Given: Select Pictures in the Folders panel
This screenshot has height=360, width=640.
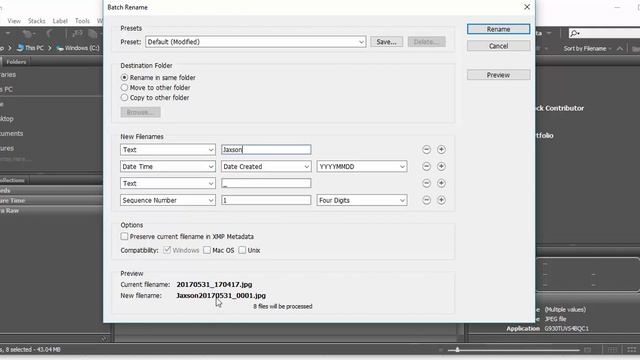Looking at the screenshot, I should click(7, 148).
